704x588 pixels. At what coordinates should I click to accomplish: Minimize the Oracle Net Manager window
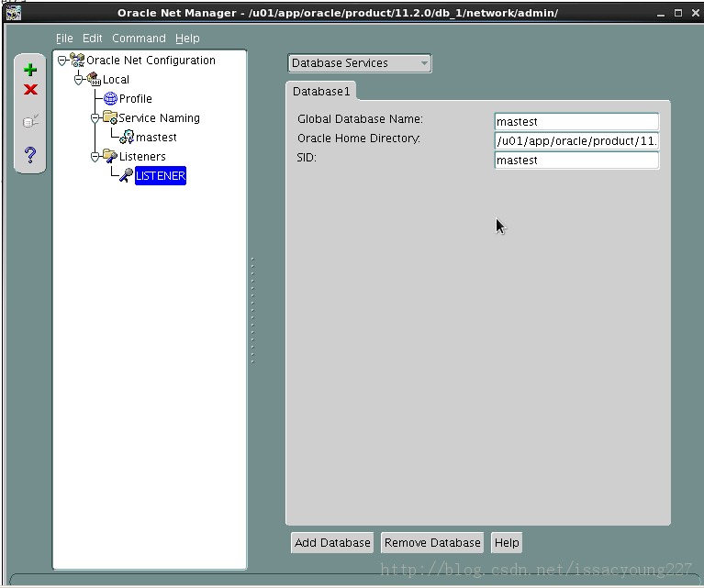pos(661,13)
